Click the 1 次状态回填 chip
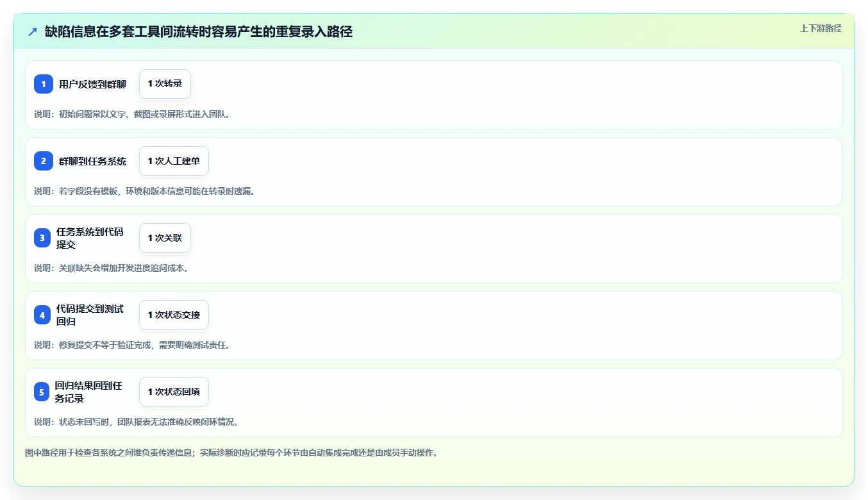The width and height of the screenshot is (868, 500). point(174,392)
